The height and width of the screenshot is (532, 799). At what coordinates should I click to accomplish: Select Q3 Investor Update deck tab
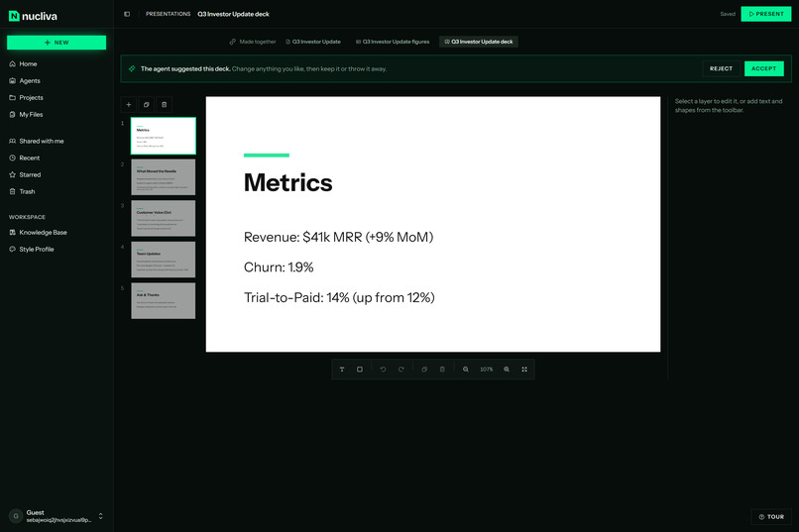pyautogui.click(x=479, y=42)
